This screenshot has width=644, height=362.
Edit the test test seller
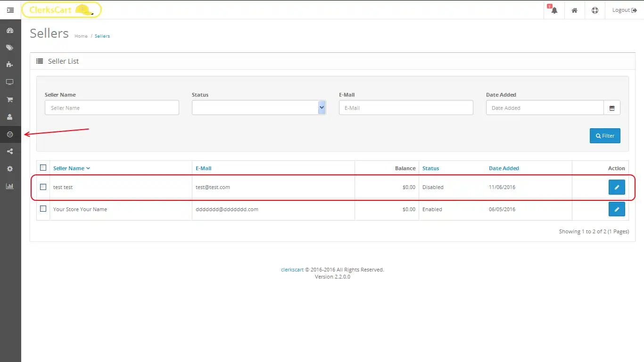coord(617,187)
